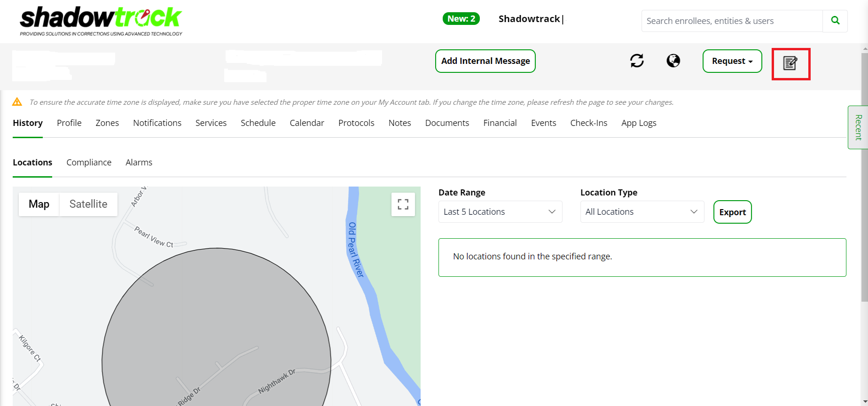This screenshot has width=868, height=406.
Task: Click the orange time zone warning icon
Action: coord(17,102)
